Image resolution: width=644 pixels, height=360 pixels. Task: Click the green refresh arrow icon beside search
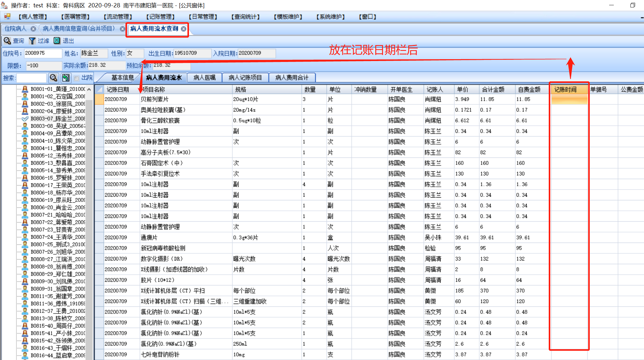tap(65, 78)
